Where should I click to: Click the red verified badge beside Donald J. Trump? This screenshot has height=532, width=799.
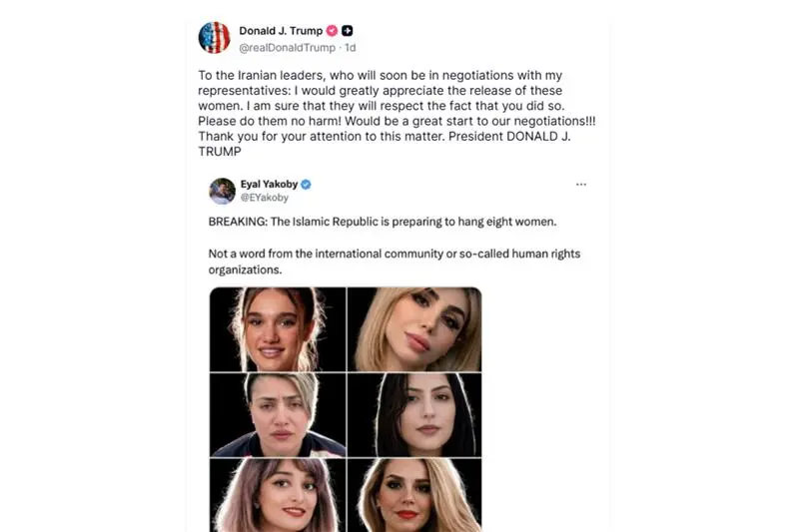coord(332,31)
